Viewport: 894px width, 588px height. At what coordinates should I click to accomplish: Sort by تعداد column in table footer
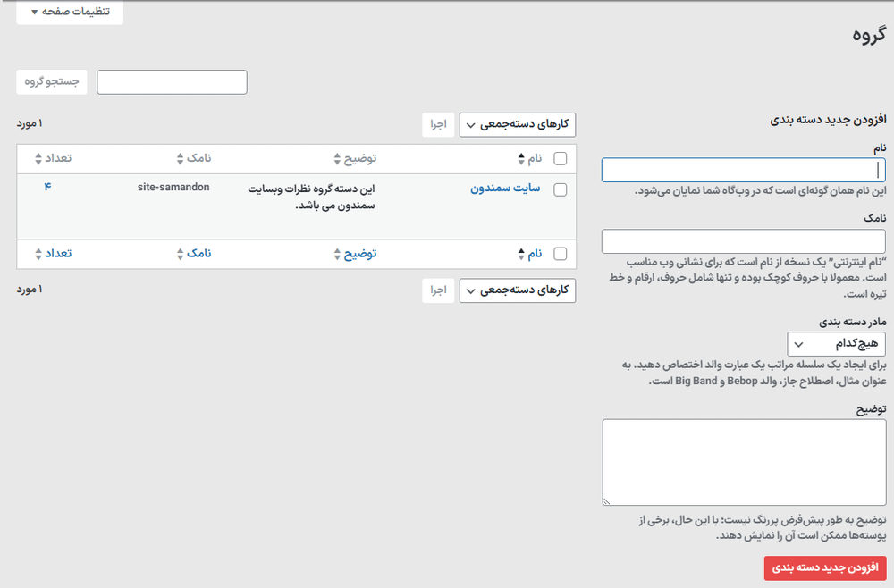[52, 254]
